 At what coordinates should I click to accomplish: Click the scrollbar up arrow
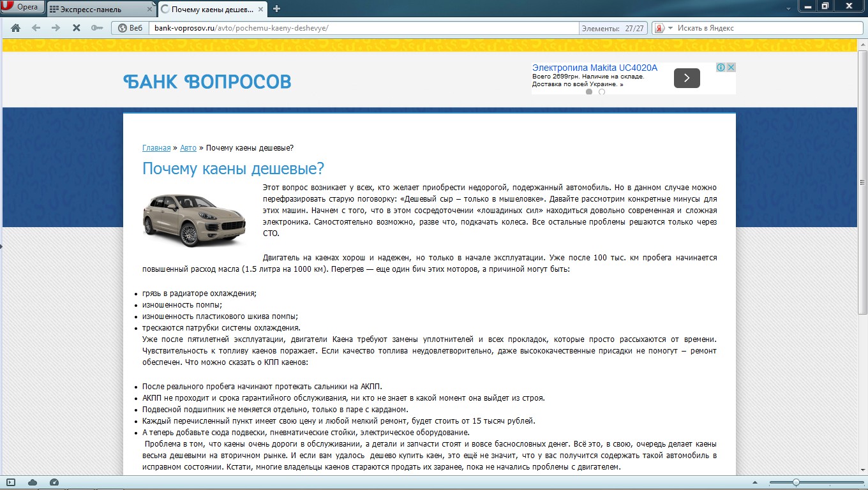coord(862,44)
